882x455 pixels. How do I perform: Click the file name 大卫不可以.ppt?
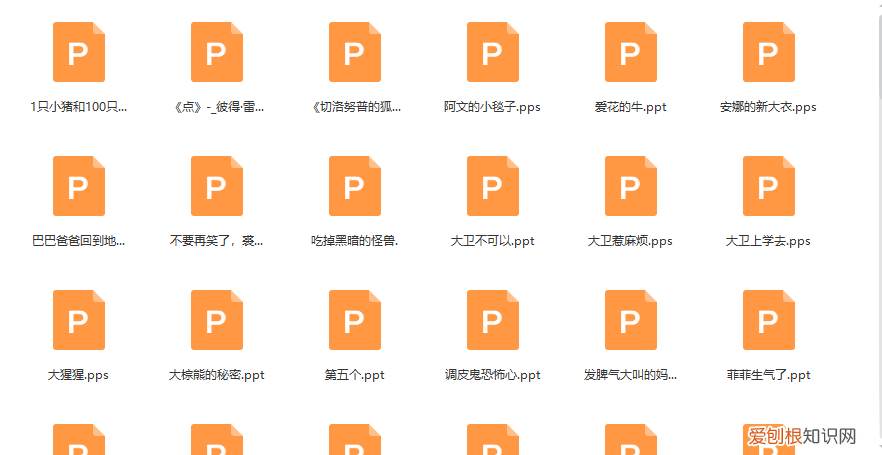[493, 241]
